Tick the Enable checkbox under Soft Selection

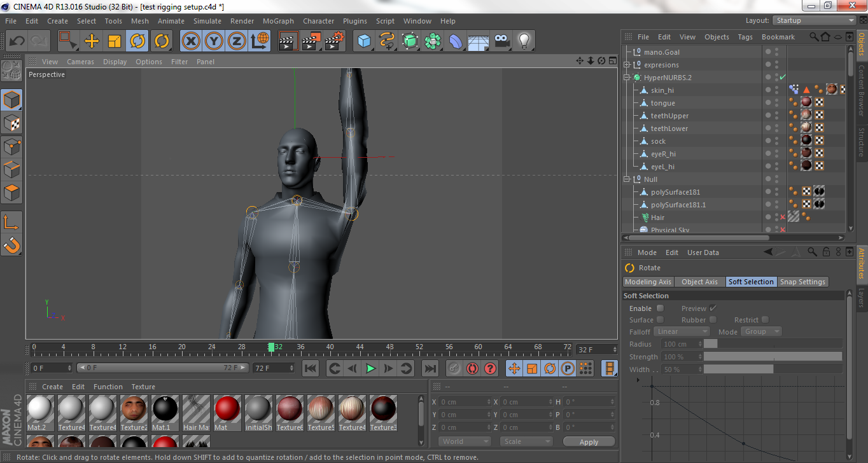(x=660, y=308)
